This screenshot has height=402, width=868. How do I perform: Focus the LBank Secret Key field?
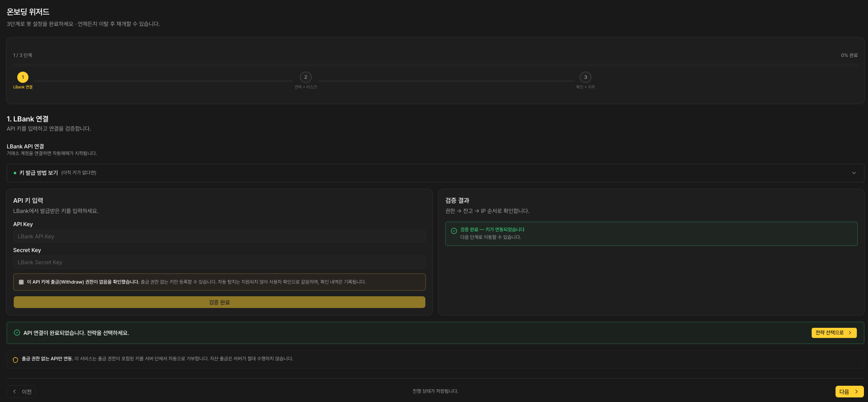[219, 262]
